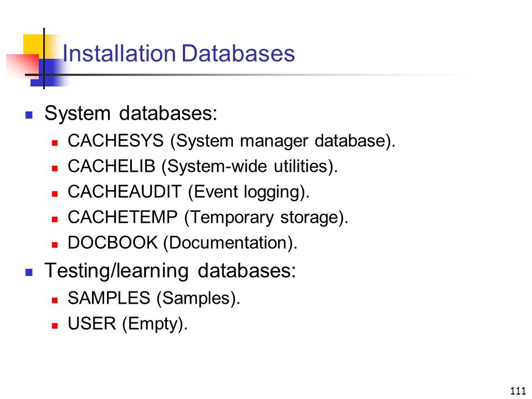Click the blue bullet beside System databases
532x399 pixels.
click(x=29, y=115)
